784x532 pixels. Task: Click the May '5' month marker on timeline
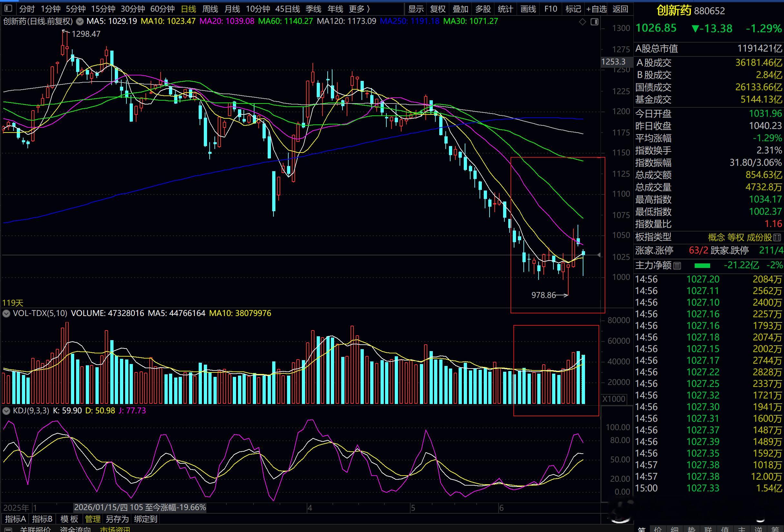(x=413, y=508)
